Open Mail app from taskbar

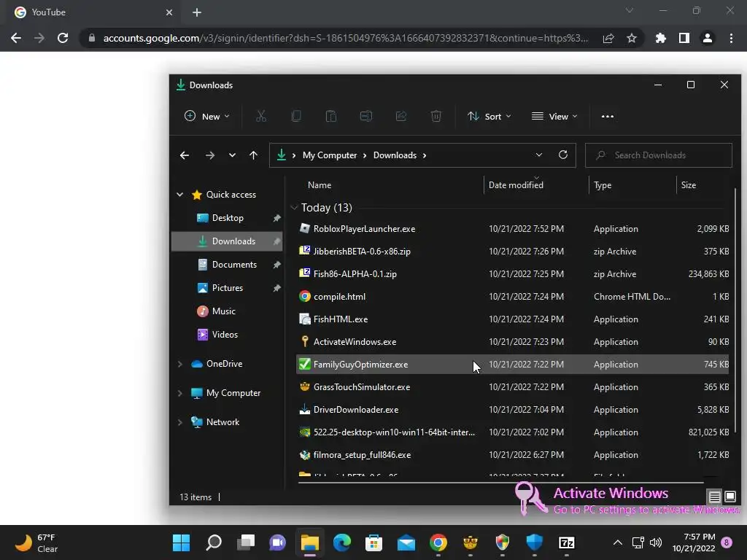coord(406,542)
